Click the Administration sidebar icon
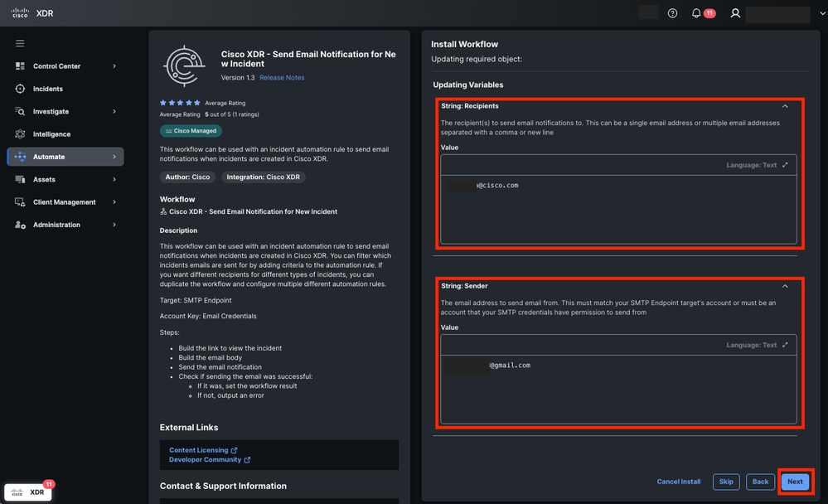 tap(20, 225)
